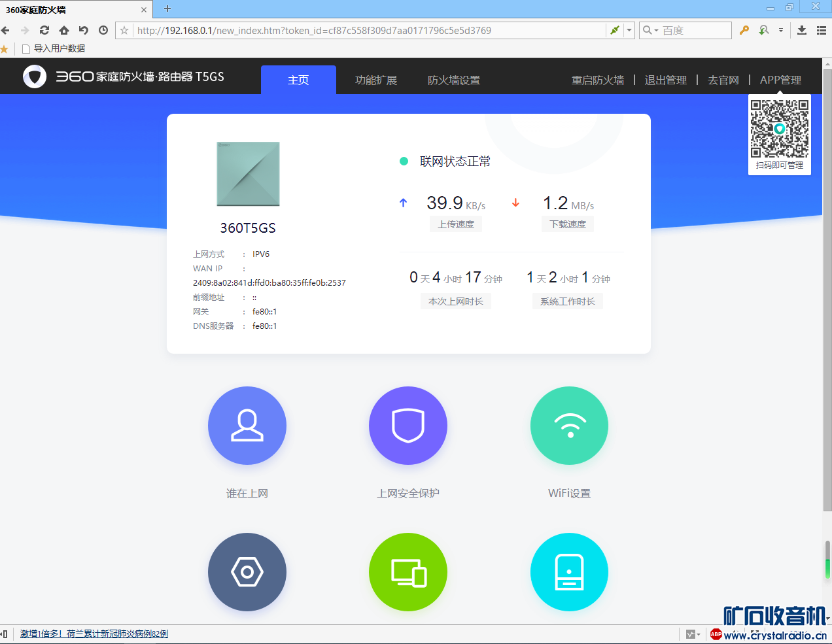Click the address bar URL field
The height and width of the screenshot is (644, 832).
pyautogui.click(x=370, y=30)
